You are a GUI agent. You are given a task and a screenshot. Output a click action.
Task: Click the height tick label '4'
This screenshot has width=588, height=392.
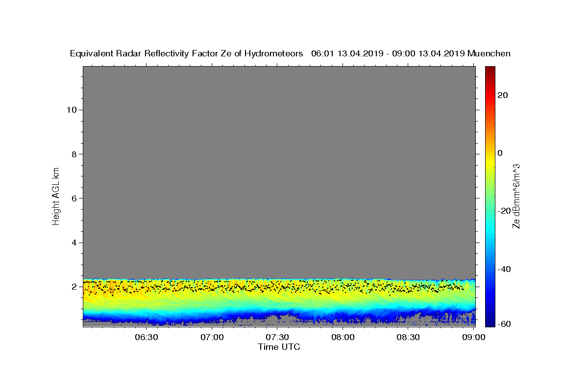pos(73,243)
